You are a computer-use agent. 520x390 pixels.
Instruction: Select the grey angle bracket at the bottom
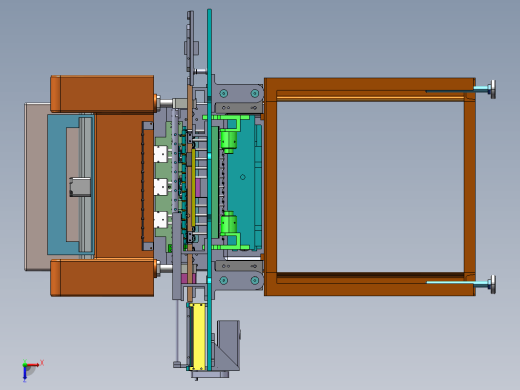point(227,345)
